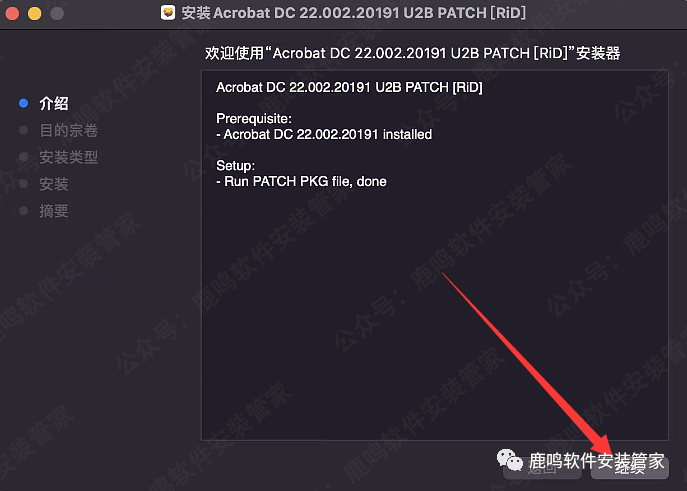687x491 pixels.
Task: Click the window title text 安装 Acrobat DC
Action: (x=354, y=13)
